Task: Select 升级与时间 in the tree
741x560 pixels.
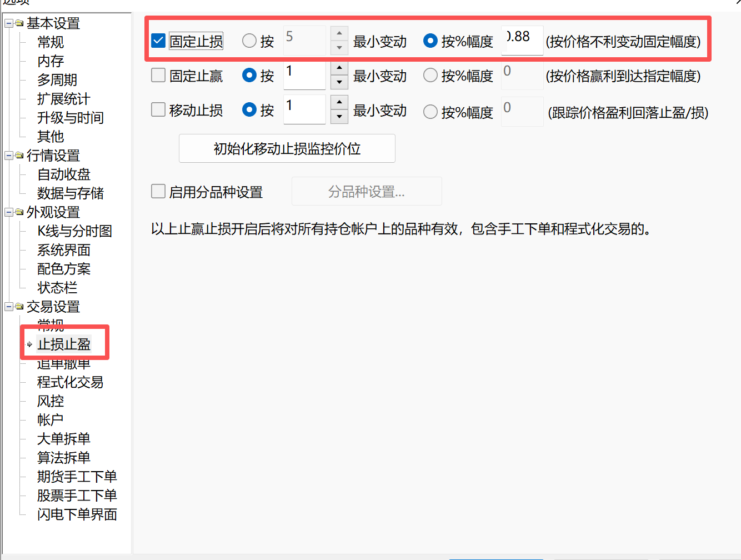Action: [x=71, y=118]
